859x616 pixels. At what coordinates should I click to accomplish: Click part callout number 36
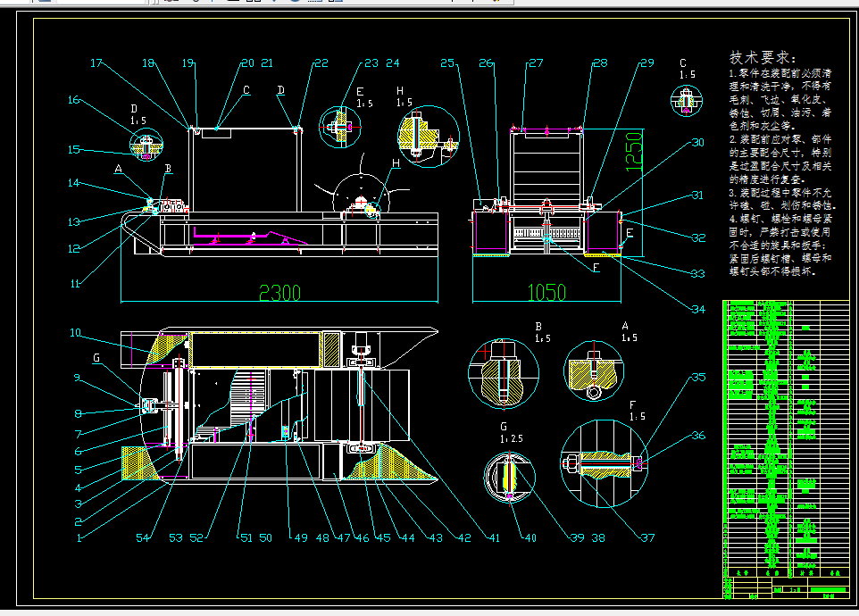pos(698,436)
